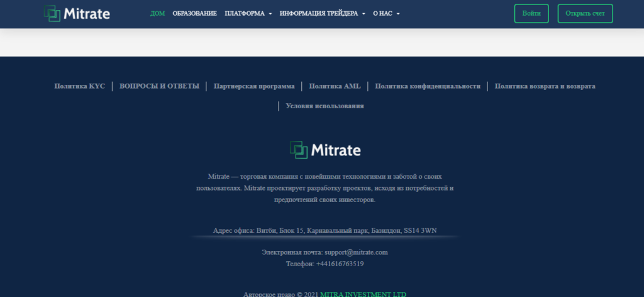Open the Политика конфиденциальности link

coord(428,86)
